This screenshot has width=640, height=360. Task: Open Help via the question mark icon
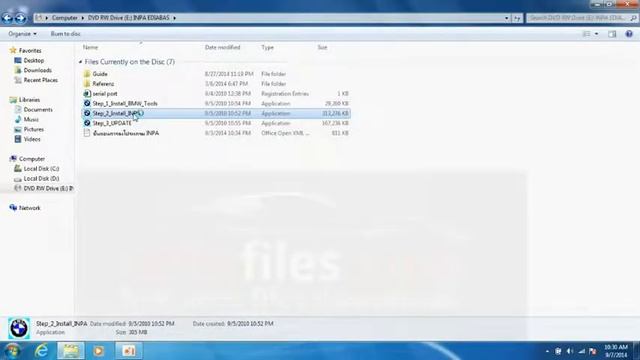(629, 34)
